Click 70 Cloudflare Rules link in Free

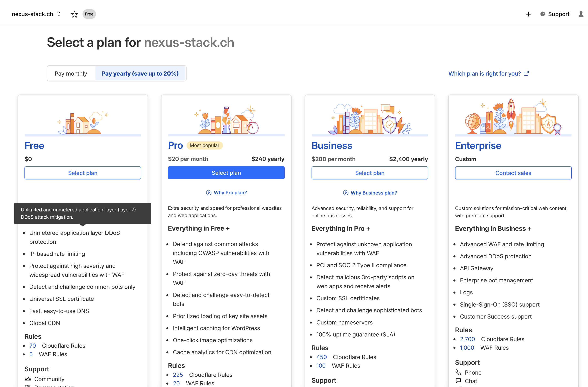[33, 346]
